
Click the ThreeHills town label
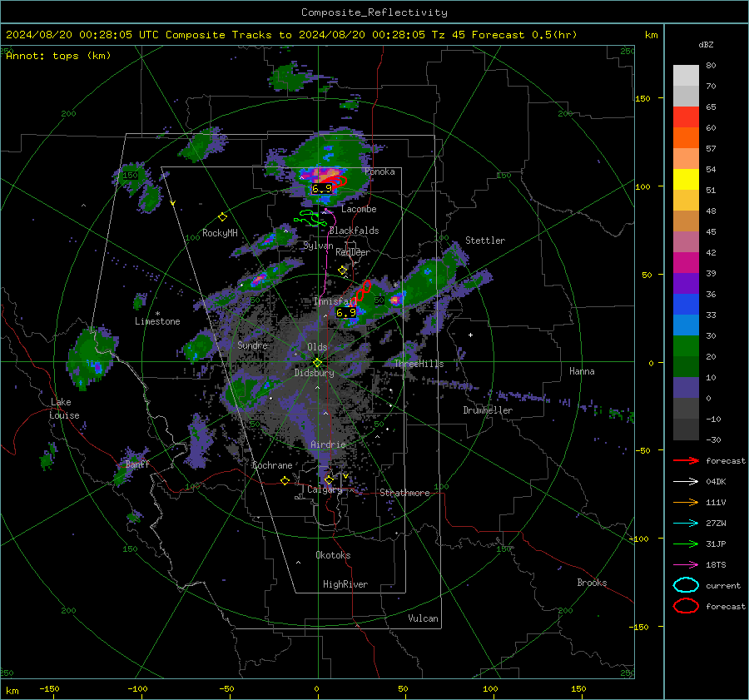[x=419, y=364]
